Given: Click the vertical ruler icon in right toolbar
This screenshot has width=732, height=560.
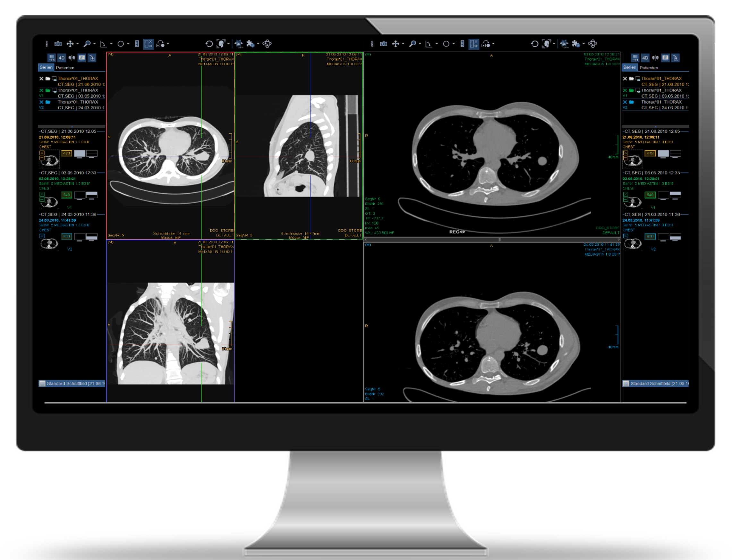Looking at the screenshot, I should [x=462, y=44].
